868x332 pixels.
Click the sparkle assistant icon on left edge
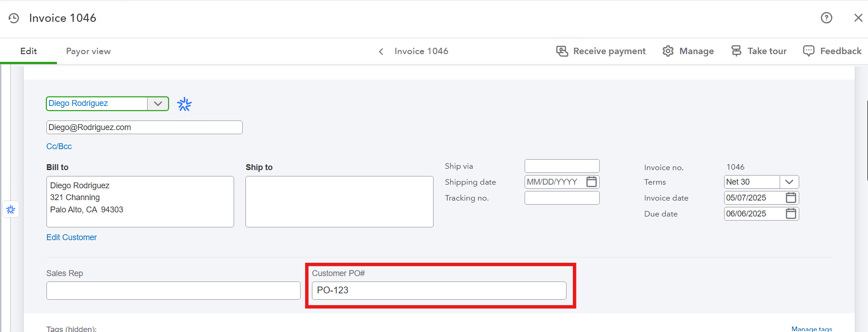(x=11, y=209)
